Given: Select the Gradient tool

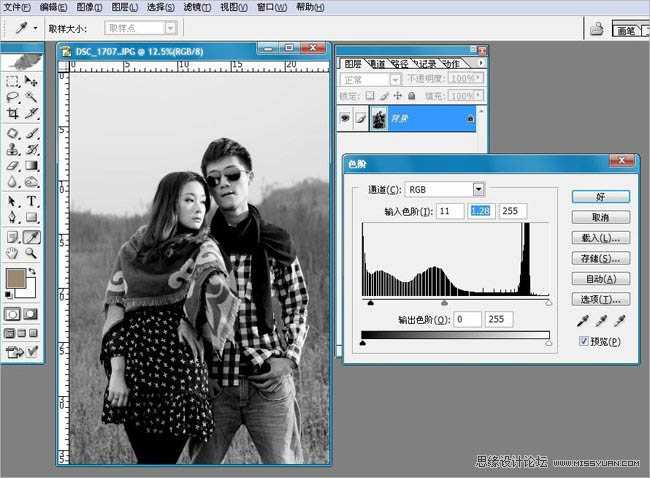Looking at the screenshot, I should [31, 165].
